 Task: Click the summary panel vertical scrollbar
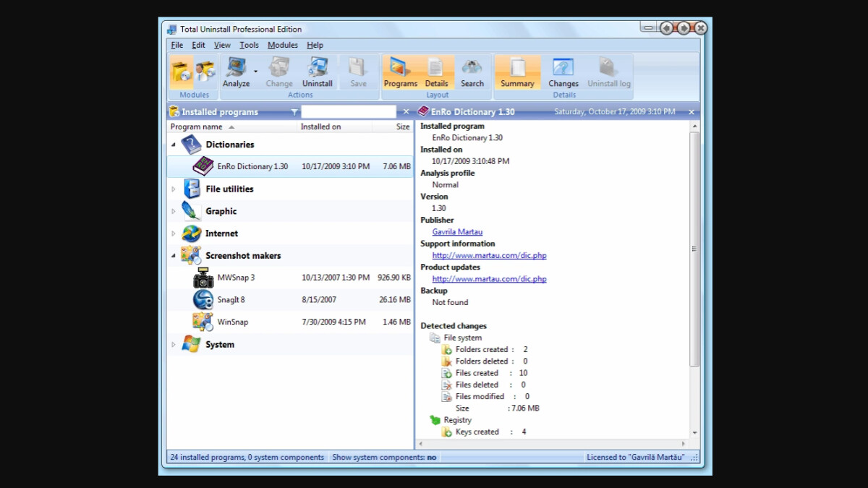click(x=694, y=249)
